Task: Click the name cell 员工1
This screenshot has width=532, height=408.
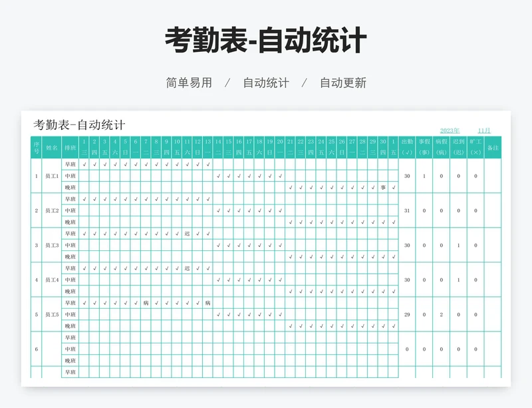Action: point(52,176)
